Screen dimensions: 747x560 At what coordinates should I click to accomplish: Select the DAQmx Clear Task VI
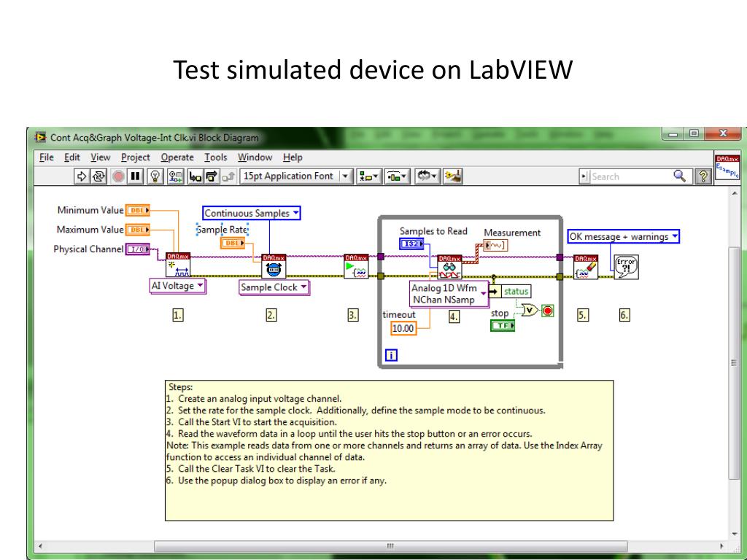[x=586, y=267]
